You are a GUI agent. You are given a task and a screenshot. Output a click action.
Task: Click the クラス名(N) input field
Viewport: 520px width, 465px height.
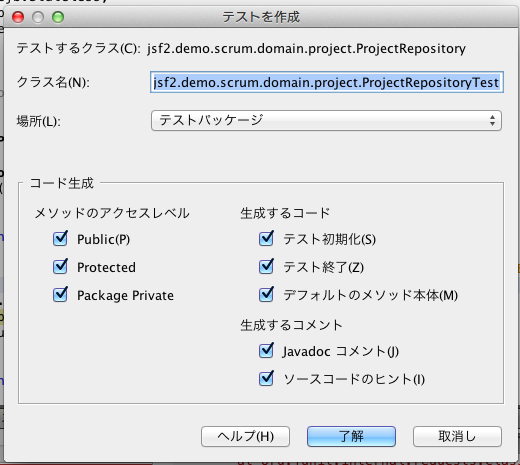coord(327,82)
